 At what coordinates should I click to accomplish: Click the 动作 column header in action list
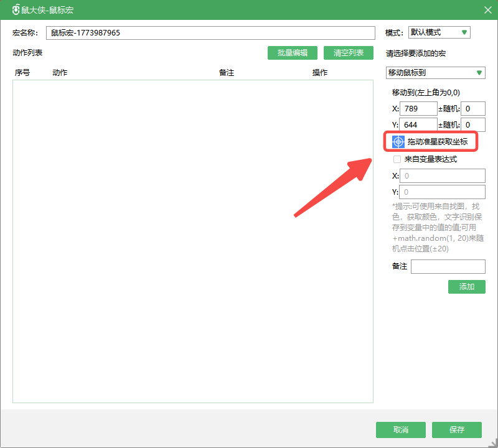click(x=60, y=73)
